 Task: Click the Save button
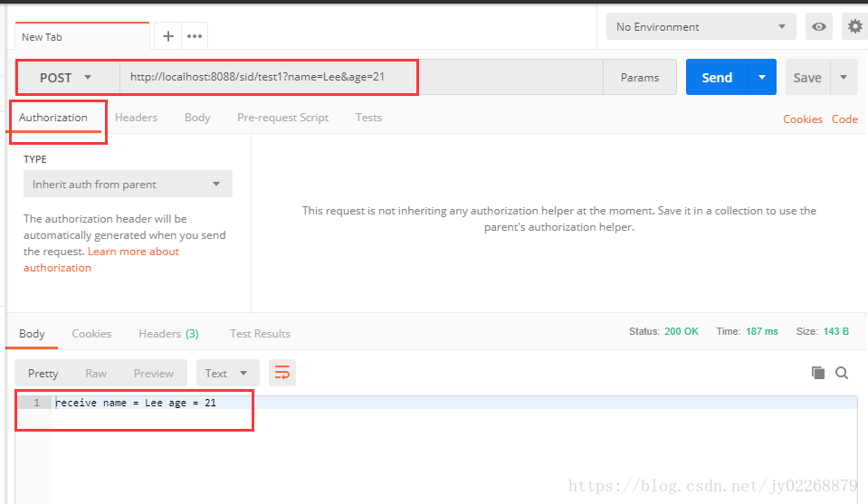point(807,78)
